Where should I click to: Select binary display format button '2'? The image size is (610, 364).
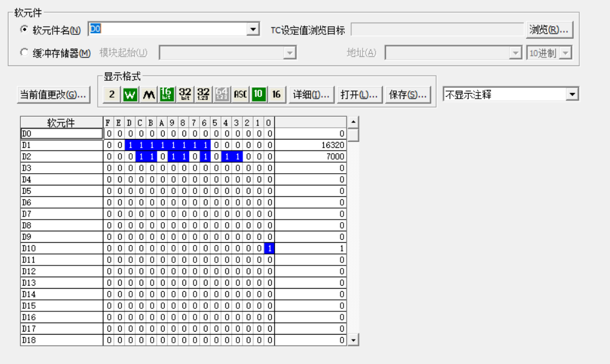click(x=111, y=94)
